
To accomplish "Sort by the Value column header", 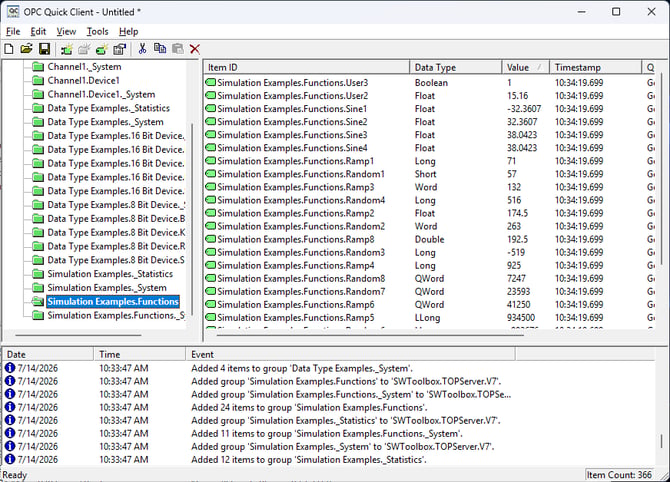I will (526, 68).
